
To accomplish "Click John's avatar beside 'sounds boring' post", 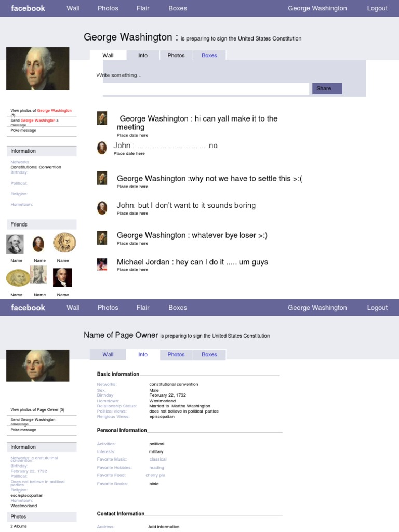I will [102, 208].
